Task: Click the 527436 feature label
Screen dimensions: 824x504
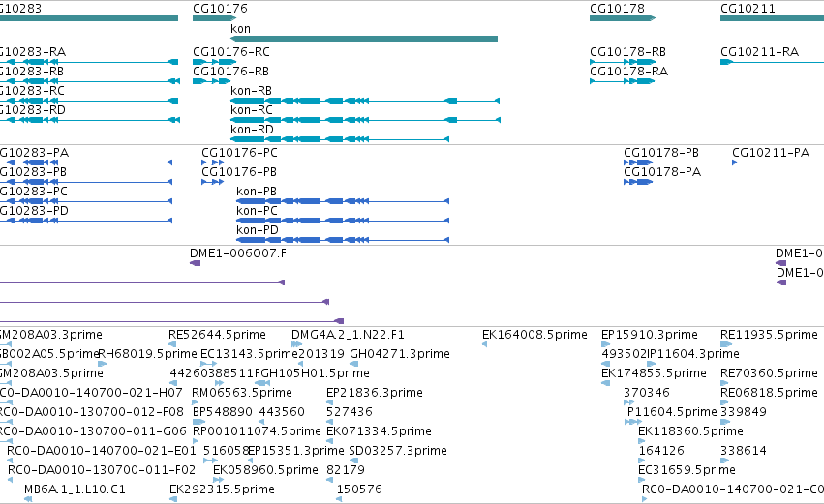Action: click(349, 413)
